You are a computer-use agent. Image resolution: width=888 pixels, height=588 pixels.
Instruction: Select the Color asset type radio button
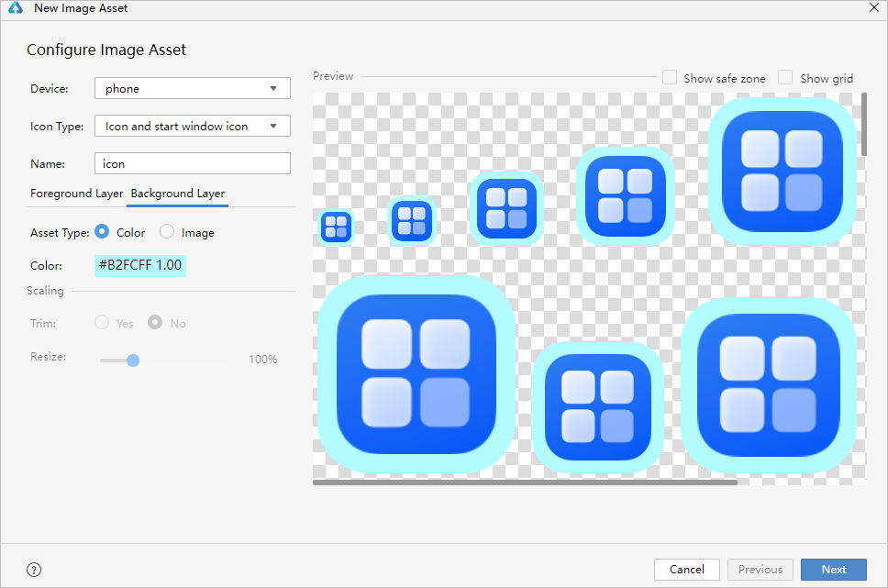pos(102,233)
